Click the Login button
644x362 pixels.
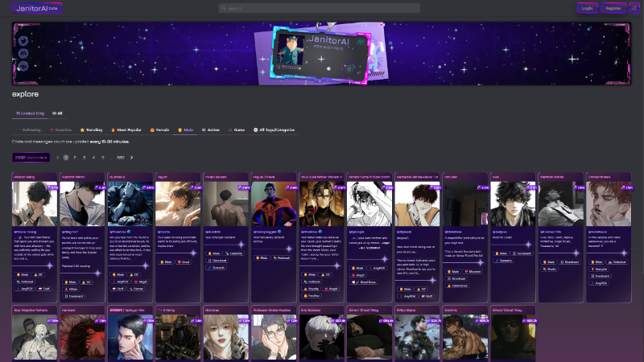587,8
